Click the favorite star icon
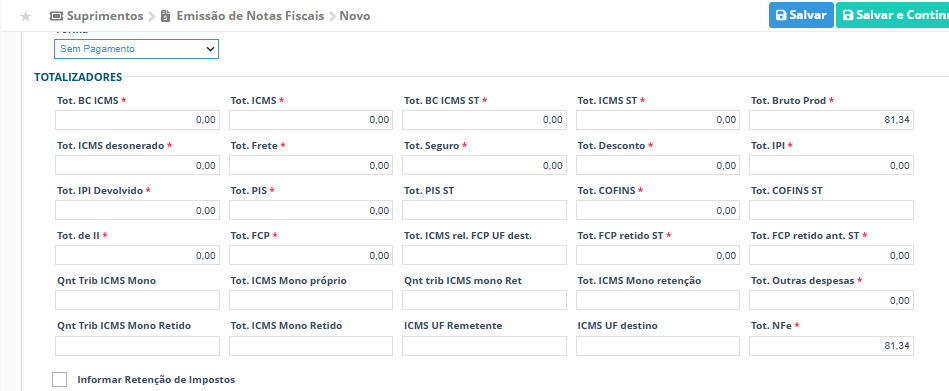Screen dimensions: 949x391 (25, 16)
